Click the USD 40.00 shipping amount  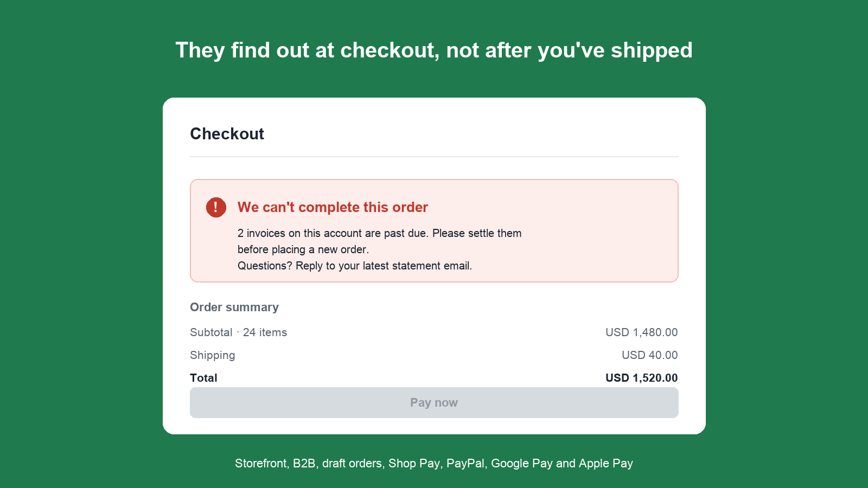[650, 355]
